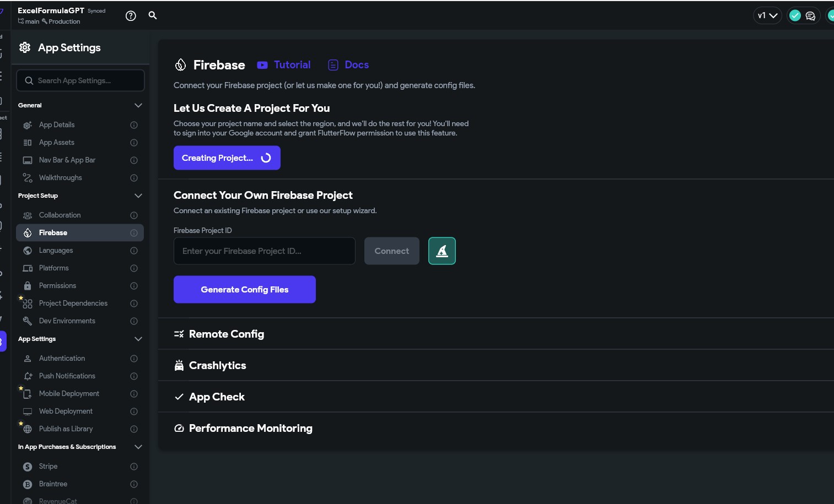Click the Nav Bar & App Bar info icon
The image size is (834, 504).
[x=134, y=160]
